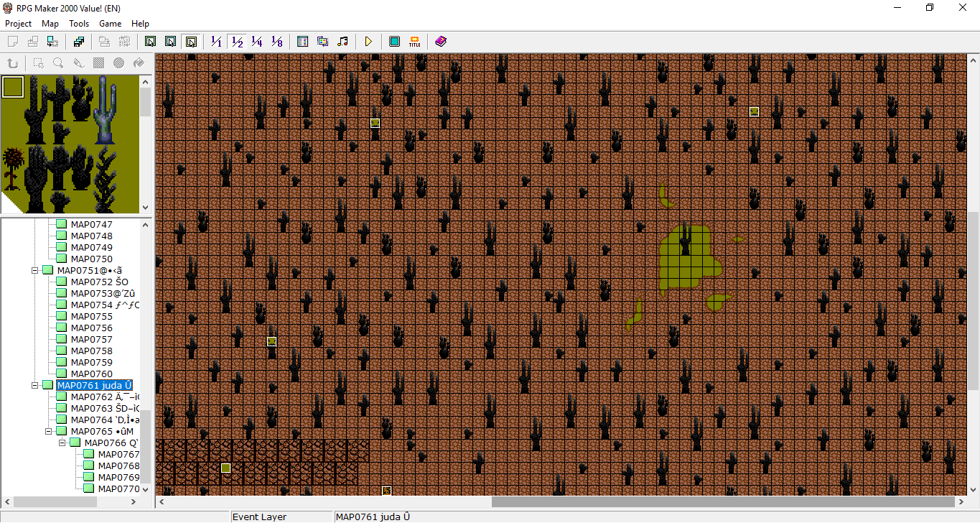This screenshot has width=980, height=523.
Task: Open the music note audio icon
Action: [x=342, y=42]
